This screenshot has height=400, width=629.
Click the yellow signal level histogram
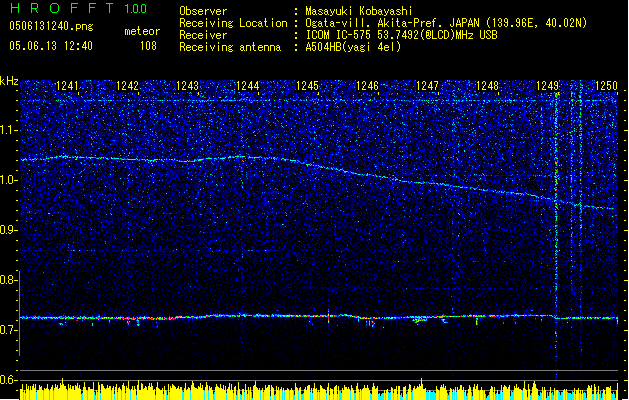[319, 390]
